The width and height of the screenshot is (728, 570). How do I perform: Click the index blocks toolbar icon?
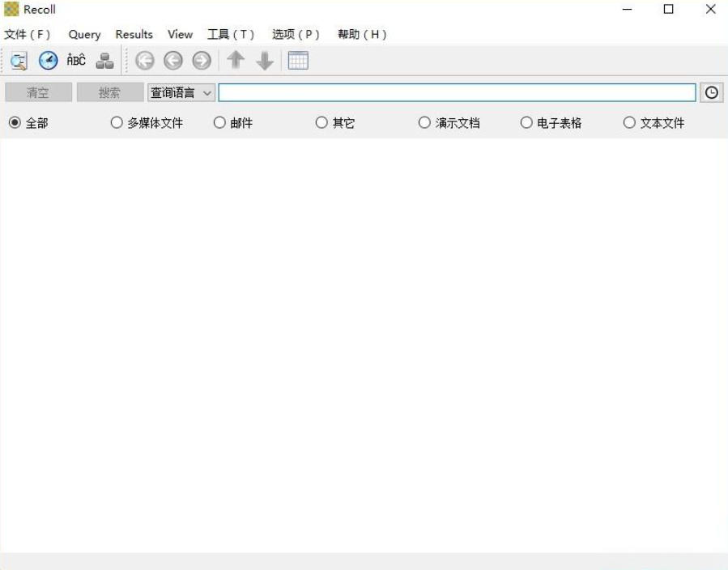104,61
